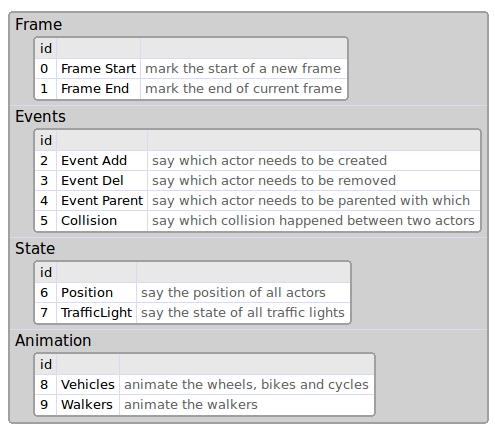Click 'say which actor needs to be created' text
This screenshot has height=430, width=495.
[x=269, y=160]
